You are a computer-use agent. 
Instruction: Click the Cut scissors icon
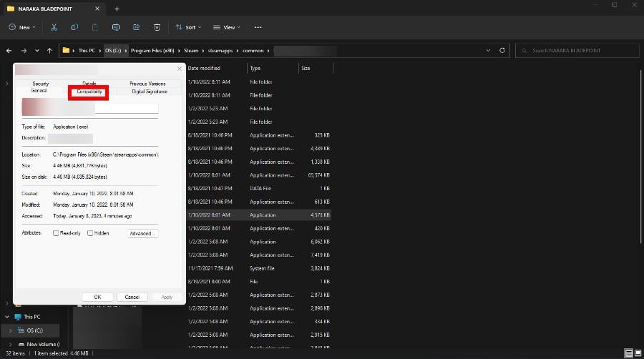click(x=54, y=27)
